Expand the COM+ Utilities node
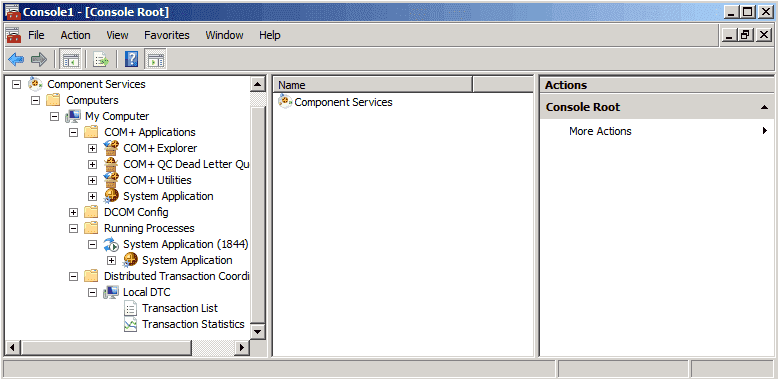The height and width of the screenshot is (379, 778). (92, 180)
